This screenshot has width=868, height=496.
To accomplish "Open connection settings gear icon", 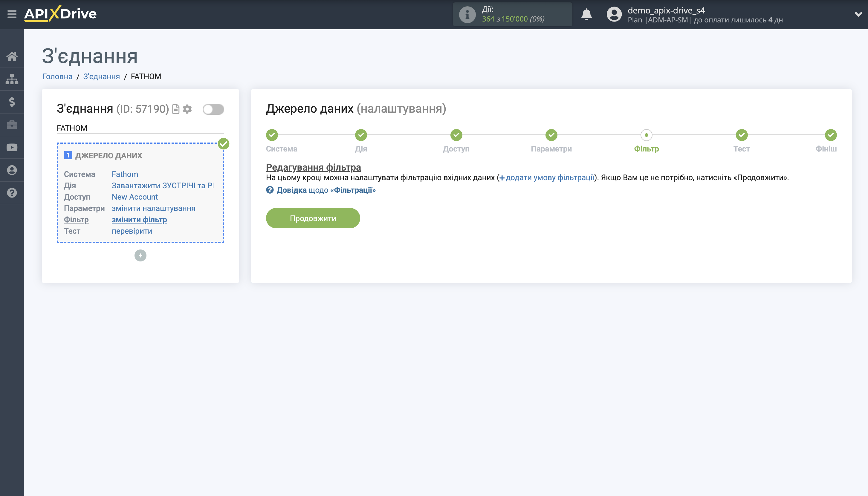I will pos(187,109).
